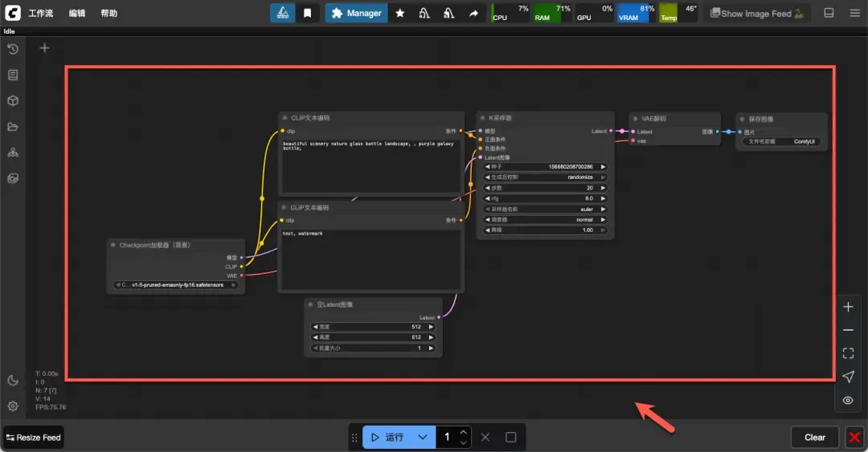Viewport: 868px width, 452px height.
Task: Click the VRAM usage monitor bar
Action: [x=636, y=13]
